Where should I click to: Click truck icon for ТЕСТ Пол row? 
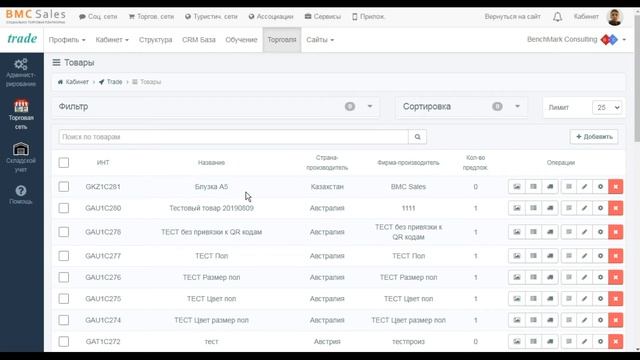pos(550,256)
